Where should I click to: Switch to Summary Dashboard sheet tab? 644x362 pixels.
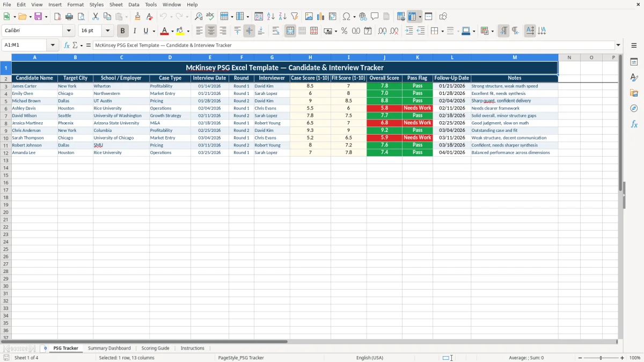(x=109, y=348)
